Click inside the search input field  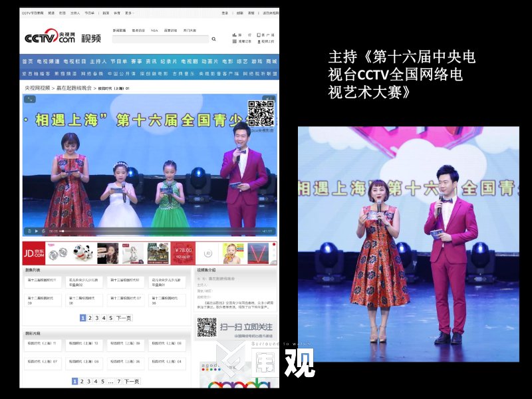160,39
